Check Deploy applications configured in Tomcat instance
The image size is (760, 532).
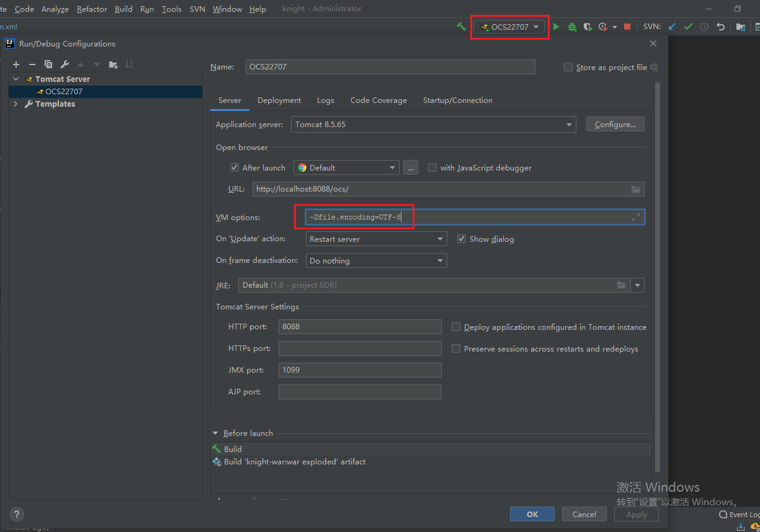pos(456,327)
